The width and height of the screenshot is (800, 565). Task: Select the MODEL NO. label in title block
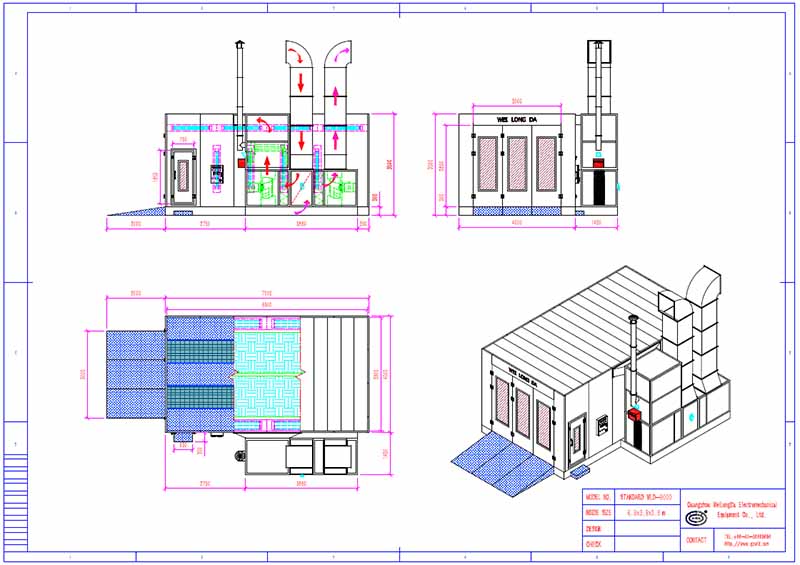point(598,497)
